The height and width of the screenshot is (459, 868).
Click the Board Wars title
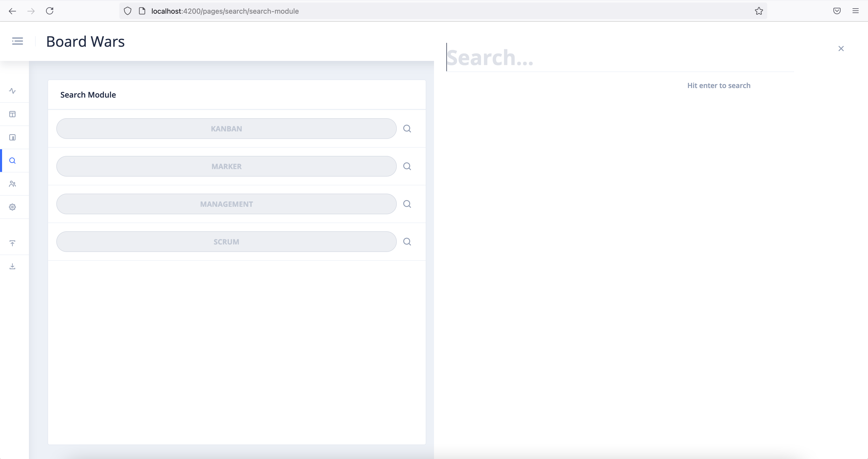pos(85,41)
